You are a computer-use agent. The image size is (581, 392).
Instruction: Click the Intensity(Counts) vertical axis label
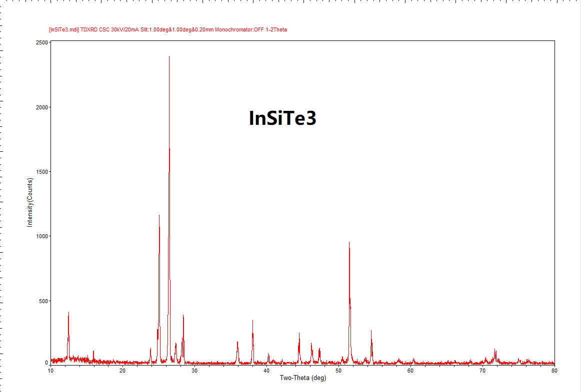coord(30,202)
